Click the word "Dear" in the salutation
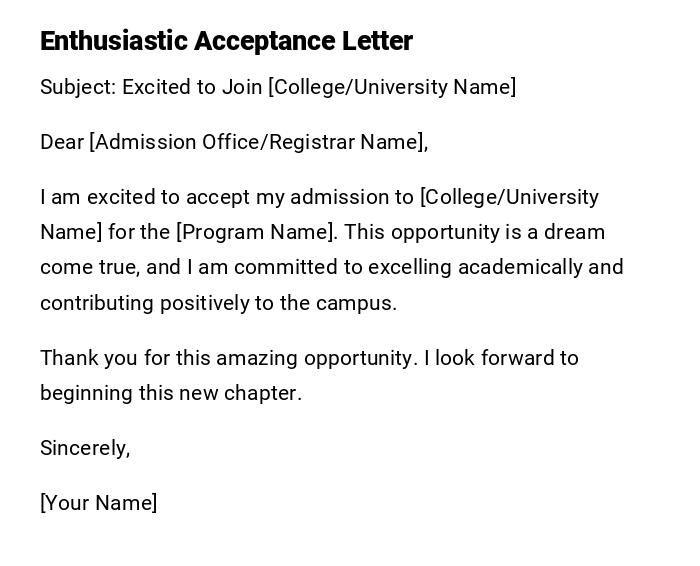700x566 pixels. point(62,142)
